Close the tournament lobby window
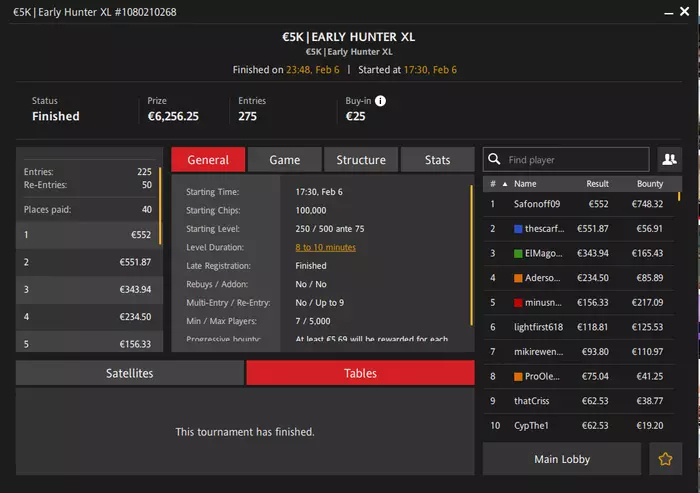 [684, 11]
